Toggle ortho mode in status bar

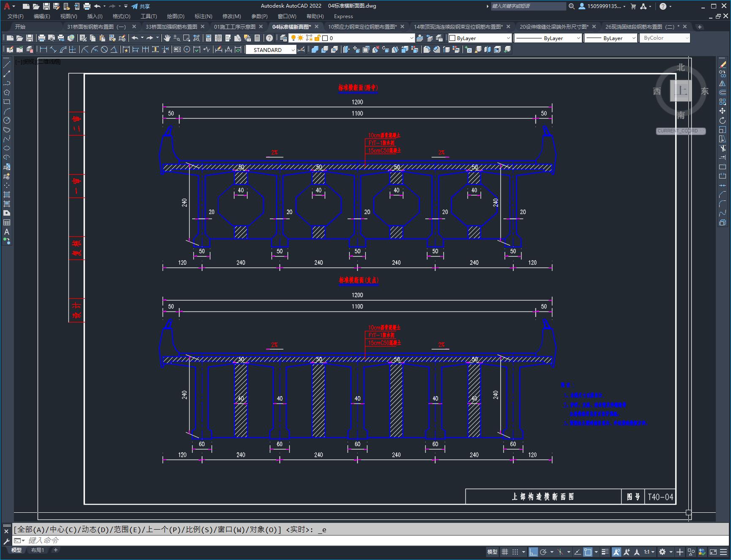point(533,552)
